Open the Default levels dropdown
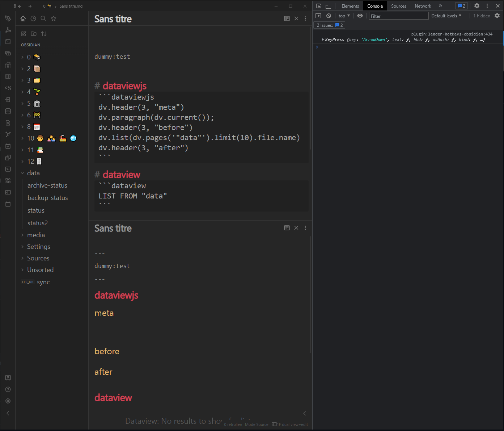The width and height of the screenshot is (504, 431). (446, 16)
